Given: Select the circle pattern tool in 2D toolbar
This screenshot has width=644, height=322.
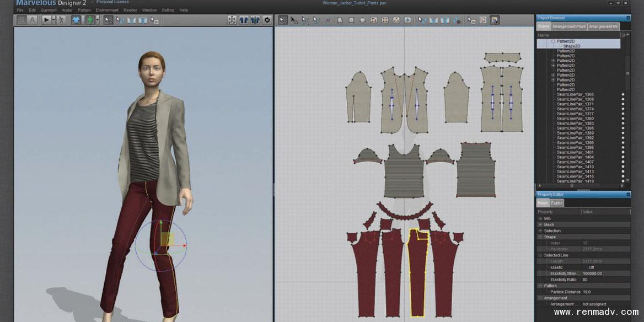Looking at the screenshot, I should click(362, 20).
